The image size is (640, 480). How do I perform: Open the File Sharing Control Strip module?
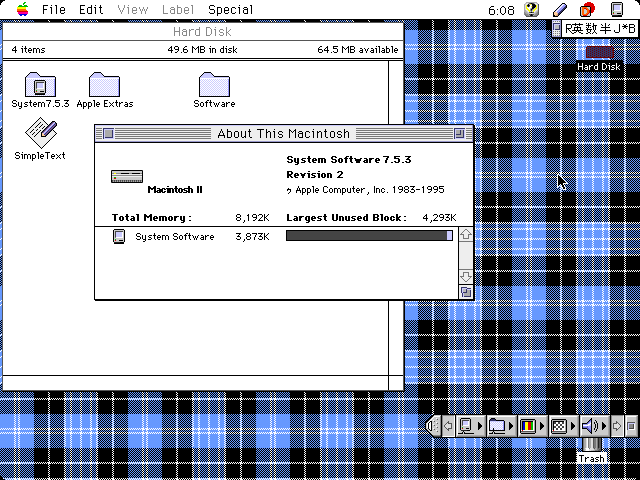[x=501, y=426]
